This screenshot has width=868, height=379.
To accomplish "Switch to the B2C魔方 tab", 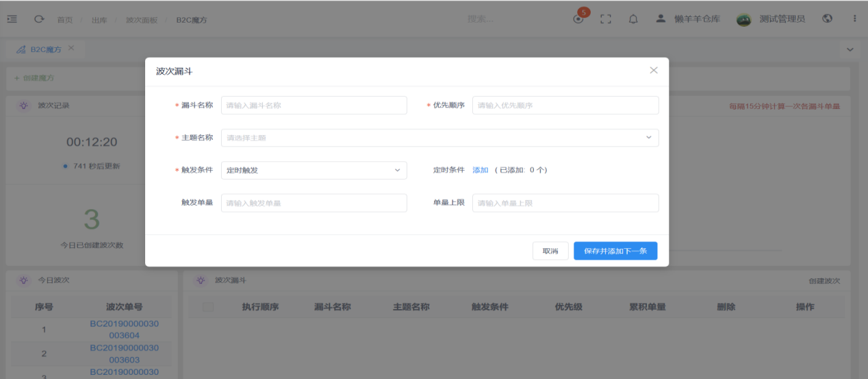I will [46, 49].
